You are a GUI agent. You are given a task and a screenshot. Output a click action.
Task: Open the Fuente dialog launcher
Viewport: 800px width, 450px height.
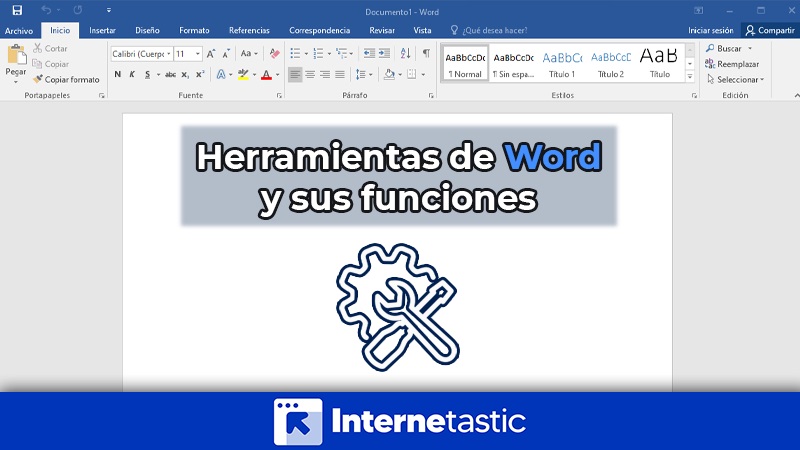coord(279,95)
